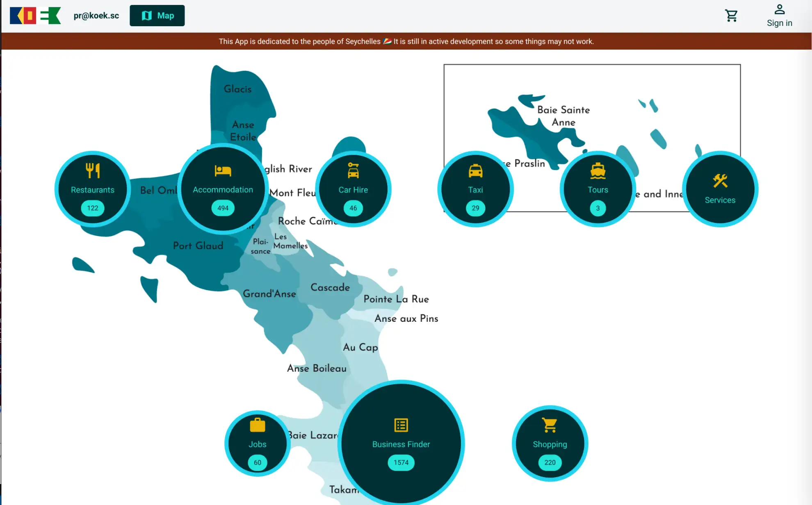Click the Business Finder category bubble
The width and height of the screenshot is (812, 505).
(401, 444)
